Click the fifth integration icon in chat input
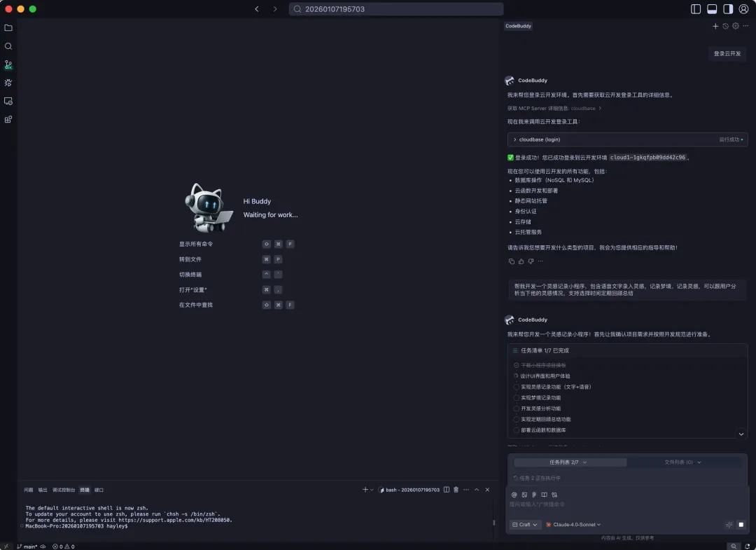The image size is (756, 550). (x=554, y=495)
